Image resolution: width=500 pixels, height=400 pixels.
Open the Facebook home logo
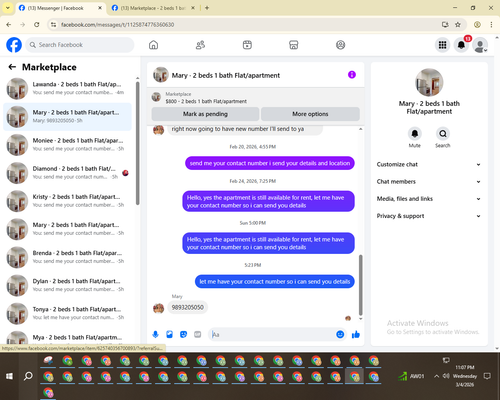point(14,45)
